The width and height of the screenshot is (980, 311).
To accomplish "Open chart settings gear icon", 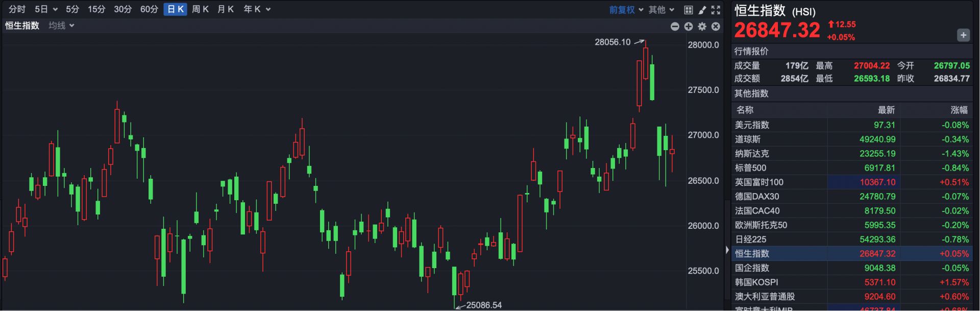I will pyautogui.click(x=702, y=27).
